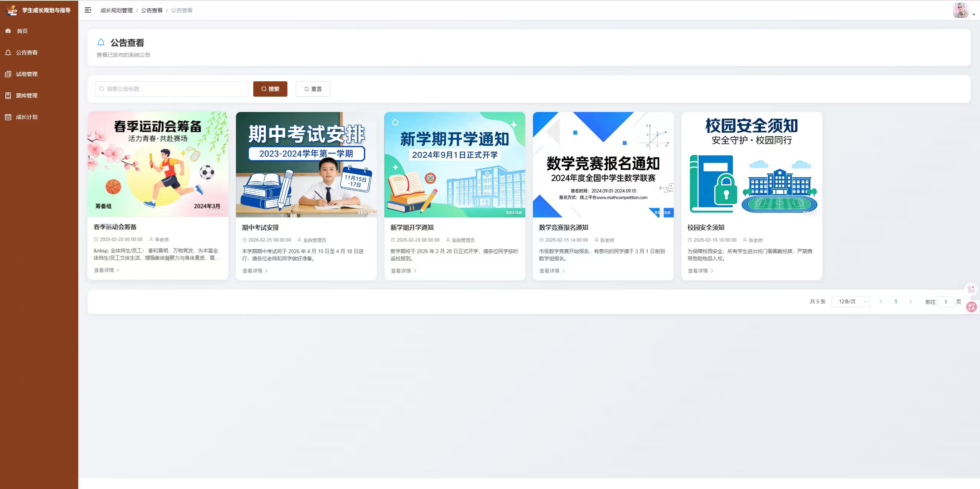
Task: Click the 重置 reset button
Action: 313,89
